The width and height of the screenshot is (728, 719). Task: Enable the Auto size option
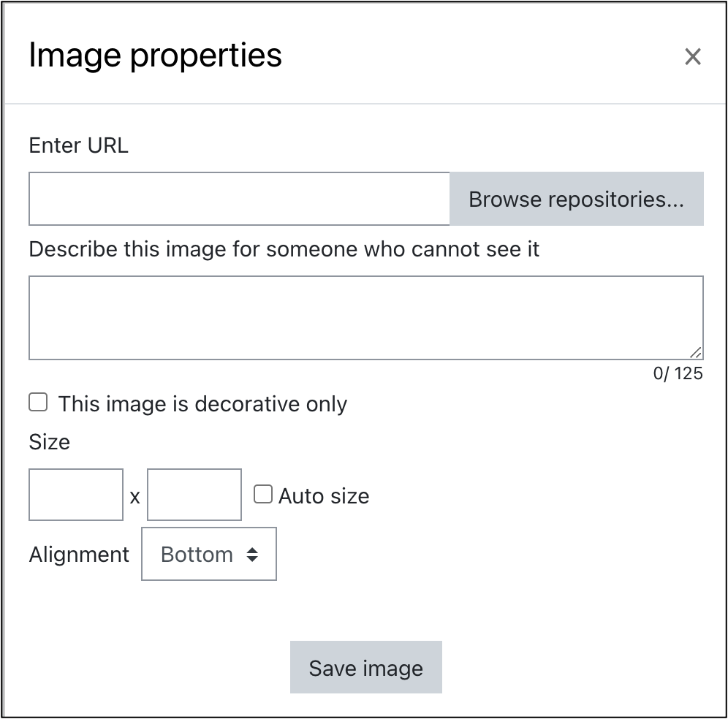tap(262, 495)
